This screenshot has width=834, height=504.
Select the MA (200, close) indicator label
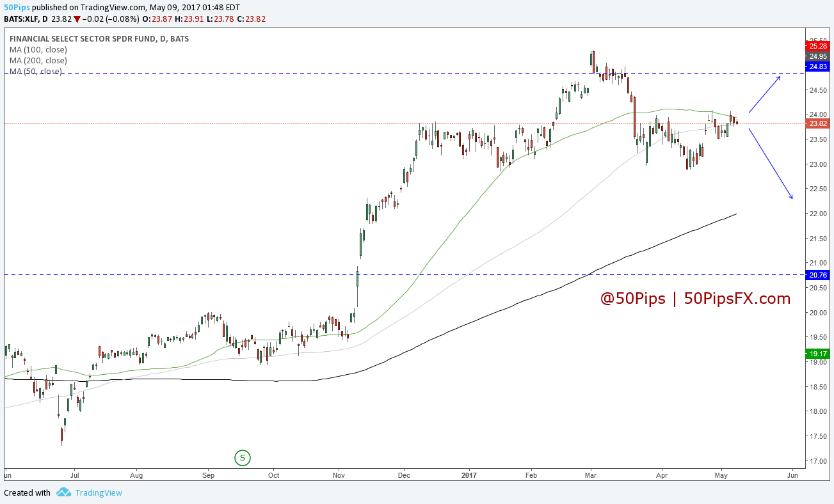coord(38,60)
